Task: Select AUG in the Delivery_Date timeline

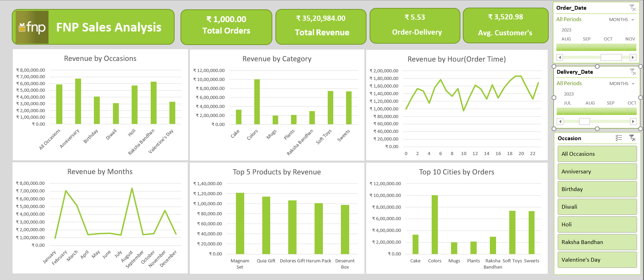Action: tap(590, 111)
